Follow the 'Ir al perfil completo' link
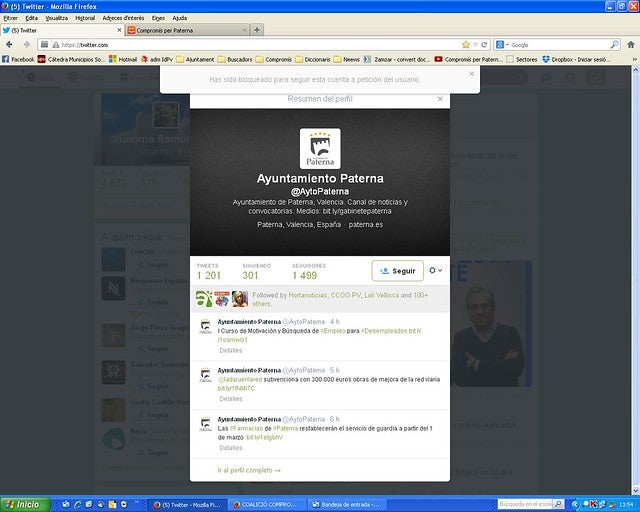 point(249,469)
